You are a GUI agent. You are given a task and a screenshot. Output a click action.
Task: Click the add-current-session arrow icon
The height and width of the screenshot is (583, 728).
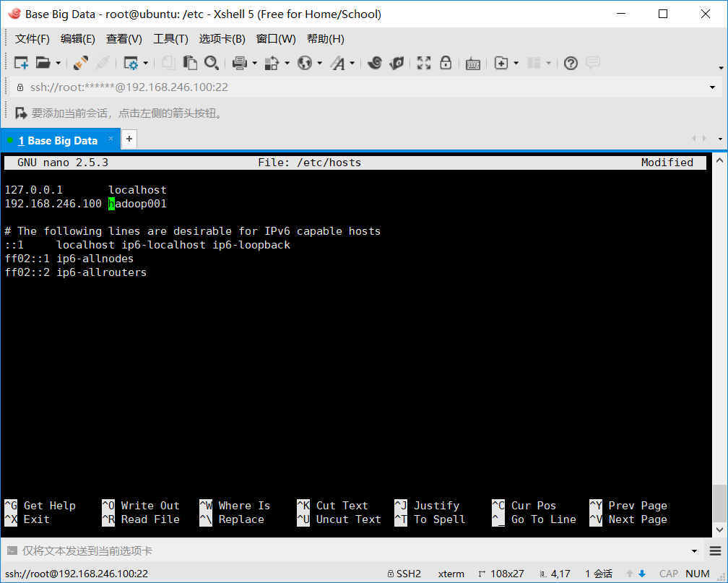pos(21,113)
